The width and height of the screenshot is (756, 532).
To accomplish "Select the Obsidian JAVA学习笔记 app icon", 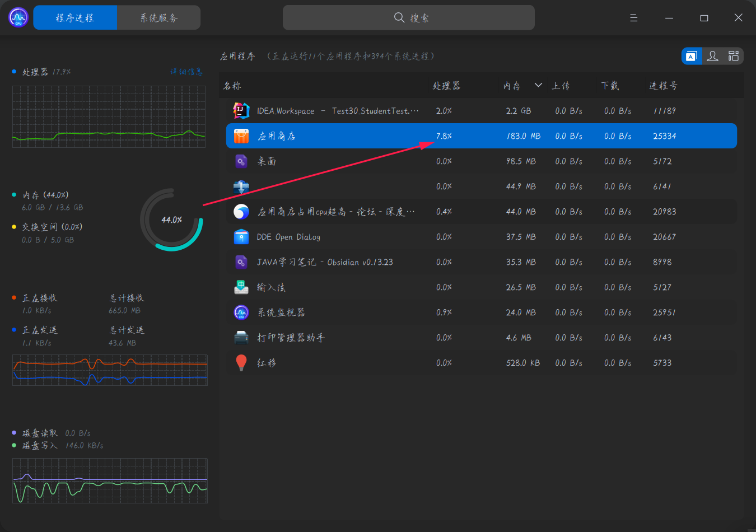I will coord(241,262).
